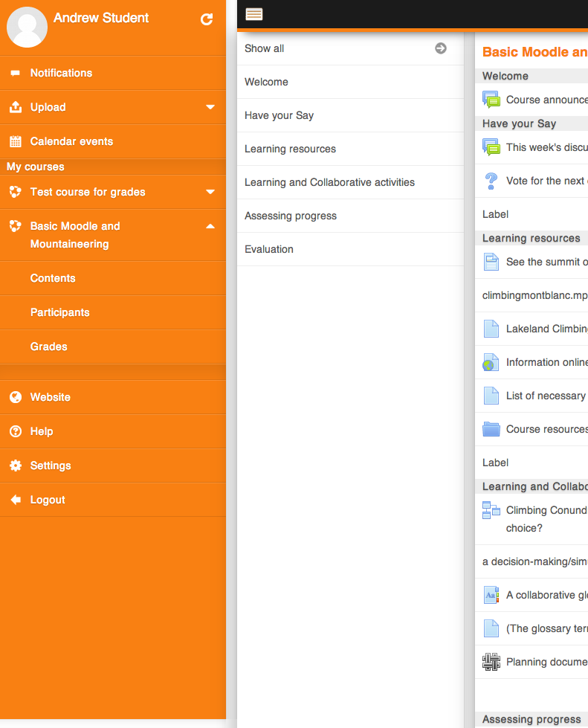Image resolution: width=588 pixels, height=728 pixels.
Task: Click the lesson icon for Climbing Conundrum
Action: pyautogui.click(x=491, y=510)
